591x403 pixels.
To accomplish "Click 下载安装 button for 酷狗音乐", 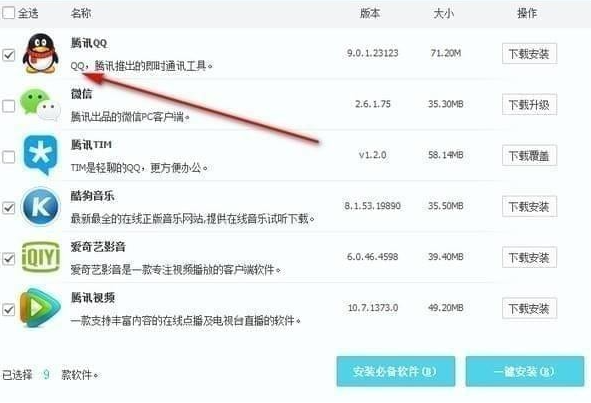I will [x=529, y=206].
